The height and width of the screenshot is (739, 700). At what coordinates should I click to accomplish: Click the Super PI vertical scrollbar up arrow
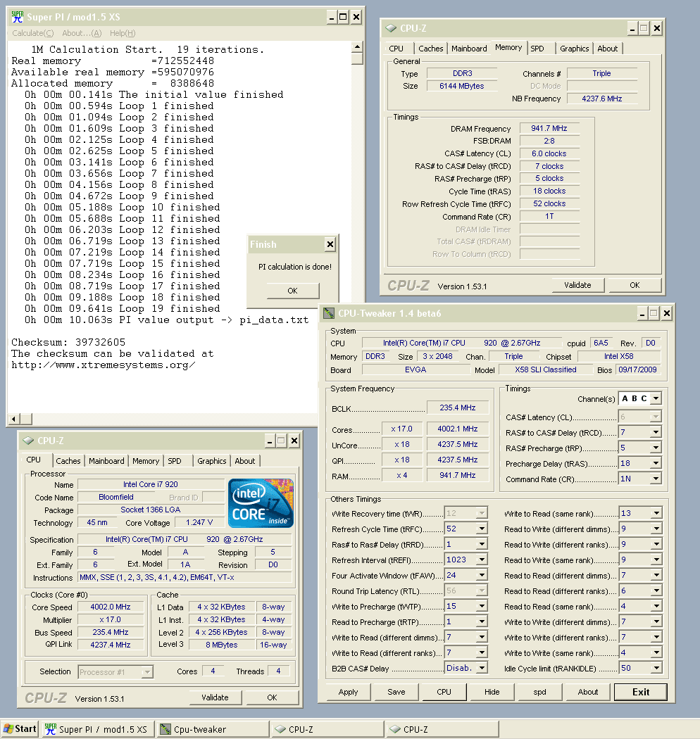pyautogui.click(x=357, y=46)
